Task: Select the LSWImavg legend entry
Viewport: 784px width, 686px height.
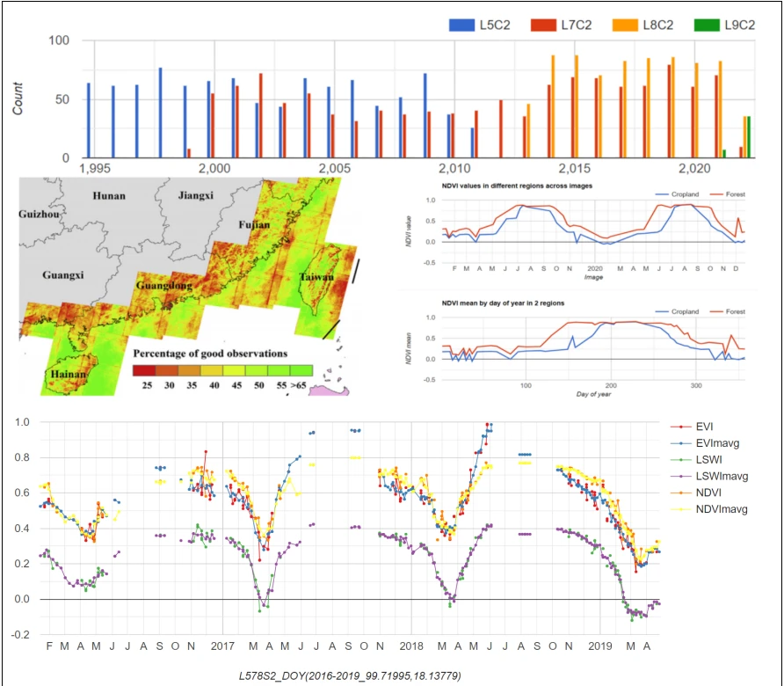Action: pyautogui.click(x=709, y=477)
